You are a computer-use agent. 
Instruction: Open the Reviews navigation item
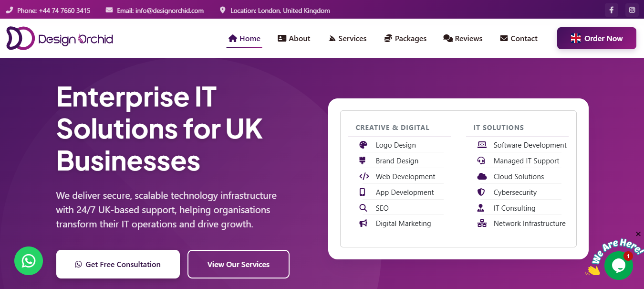(x=463, y=39)
